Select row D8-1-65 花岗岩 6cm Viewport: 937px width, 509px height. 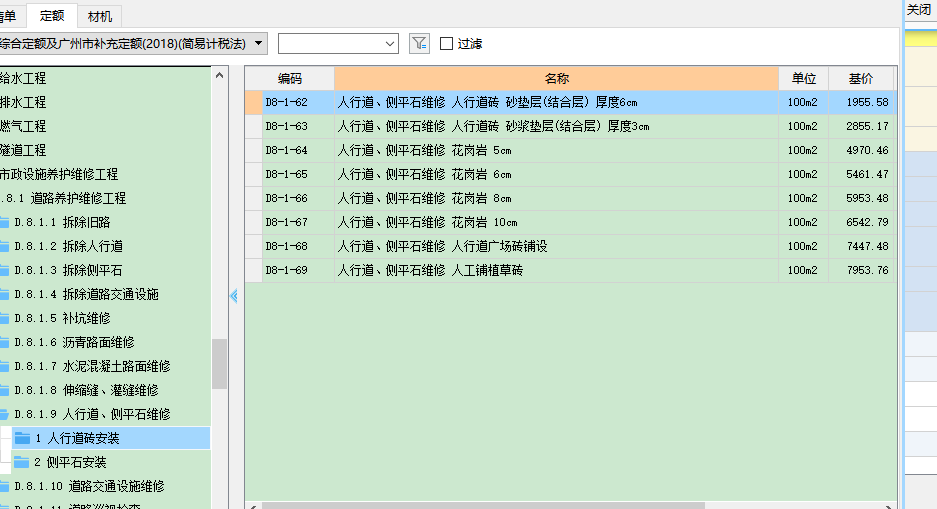point(571,174)
